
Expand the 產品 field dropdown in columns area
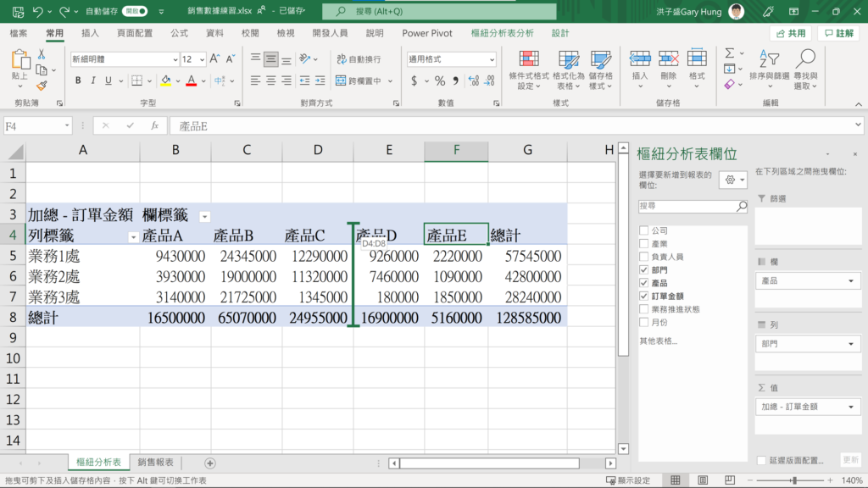click(x=851, y=281)
